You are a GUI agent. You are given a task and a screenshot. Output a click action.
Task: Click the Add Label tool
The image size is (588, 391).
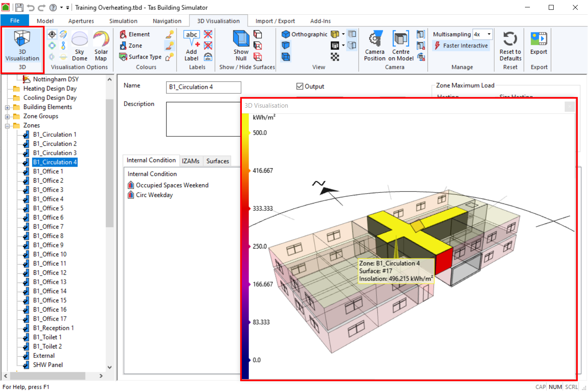[191, 46]
